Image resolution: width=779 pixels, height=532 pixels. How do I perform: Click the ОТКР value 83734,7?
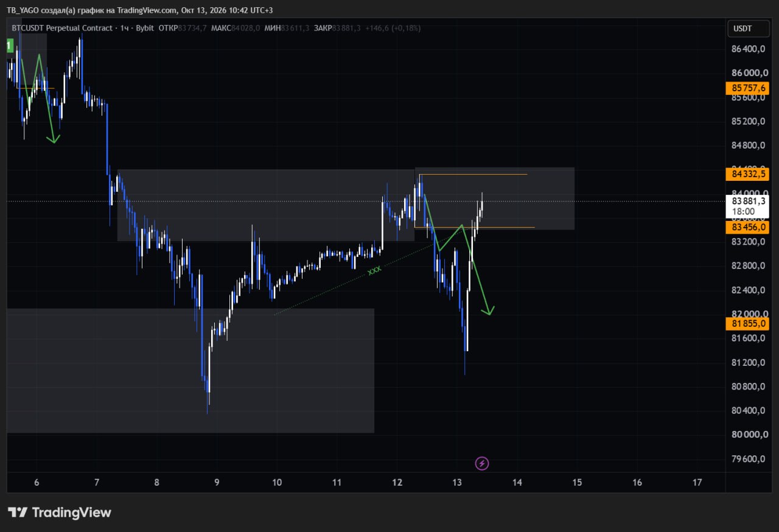(192, 28)
